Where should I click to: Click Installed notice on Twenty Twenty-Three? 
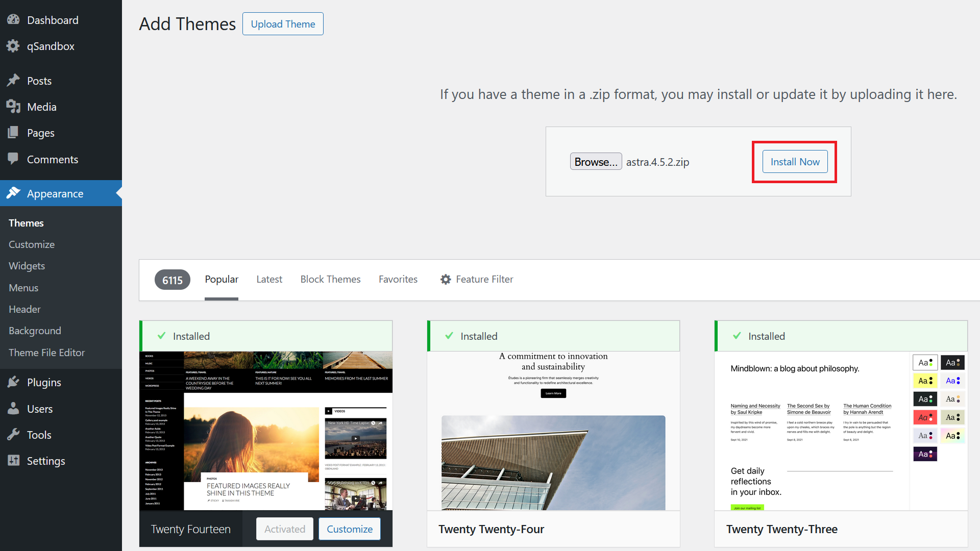841,336
